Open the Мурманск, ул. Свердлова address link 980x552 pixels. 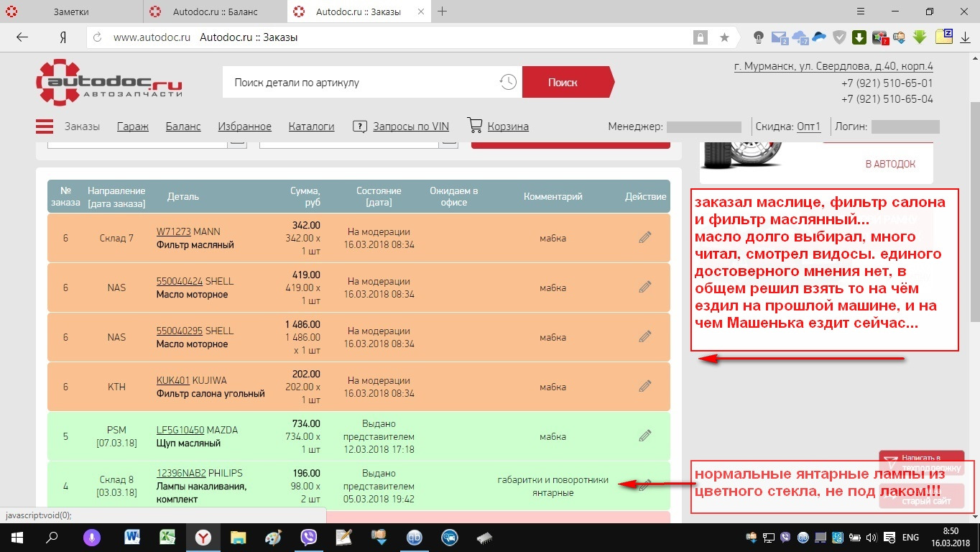[x=833, y=66]
